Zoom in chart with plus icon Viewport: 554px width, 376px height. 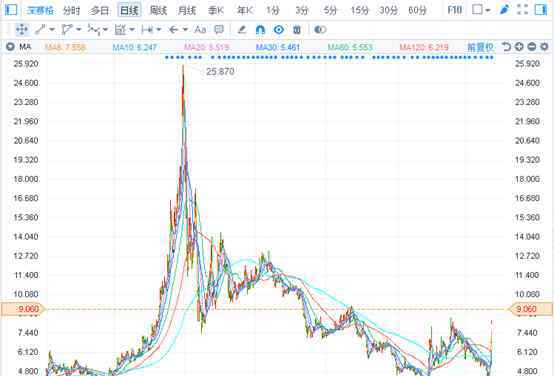(x=519, y=47)
